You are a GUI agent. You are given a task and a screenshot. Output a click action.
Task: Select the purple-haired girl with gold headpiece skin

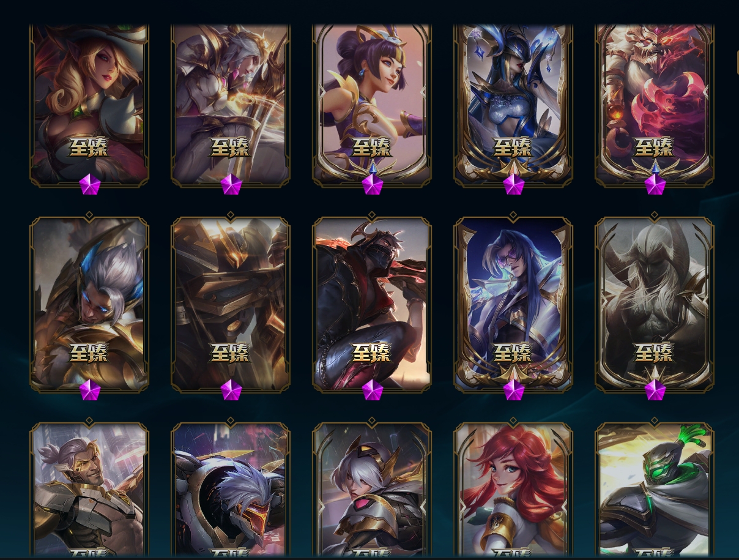(372, 105)
